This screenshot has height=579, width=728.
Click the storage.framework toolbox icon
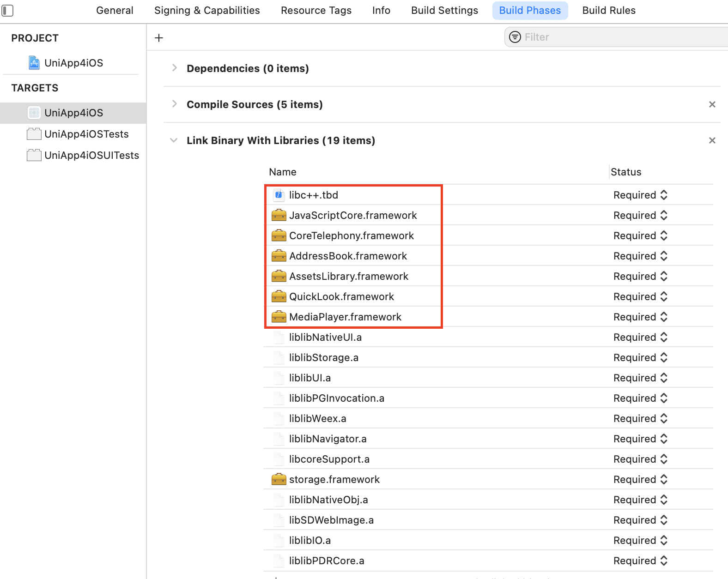tap(279, 479)
